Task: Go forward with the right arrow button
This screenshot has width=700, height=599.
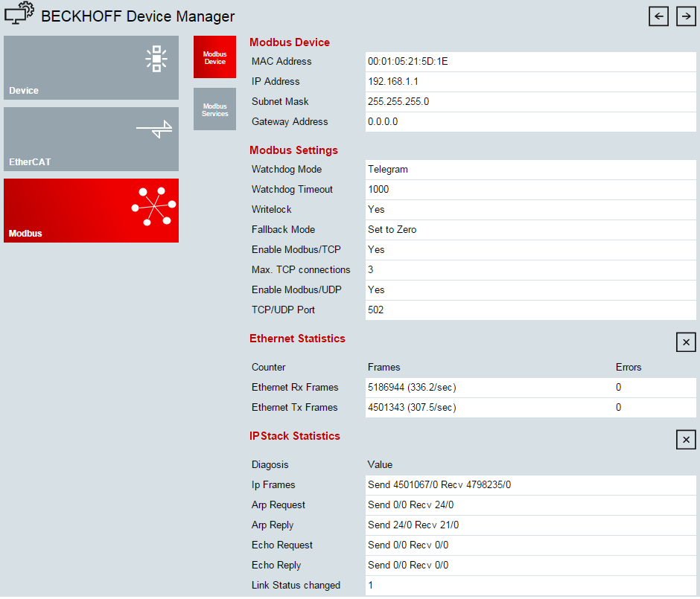Action: 686,16
